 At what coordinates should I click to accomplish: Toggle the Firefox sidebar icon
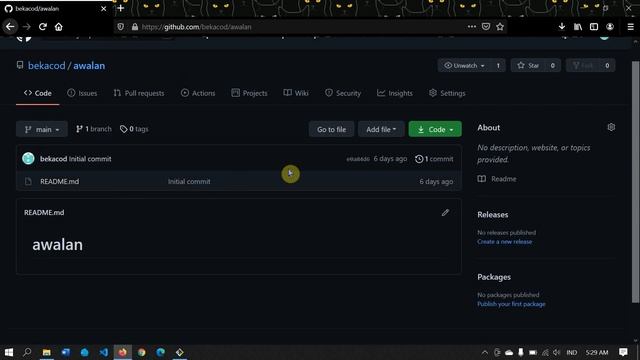coord(594,27)
